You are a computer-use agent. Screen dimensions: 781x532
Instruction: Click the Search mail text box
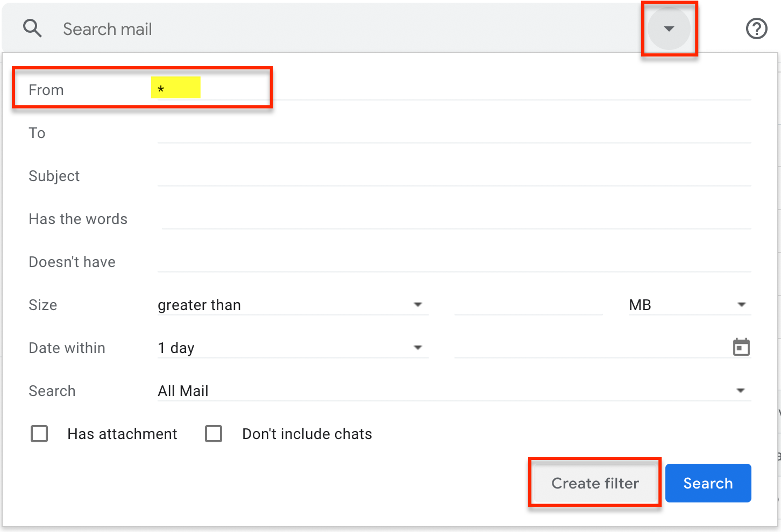215,28
